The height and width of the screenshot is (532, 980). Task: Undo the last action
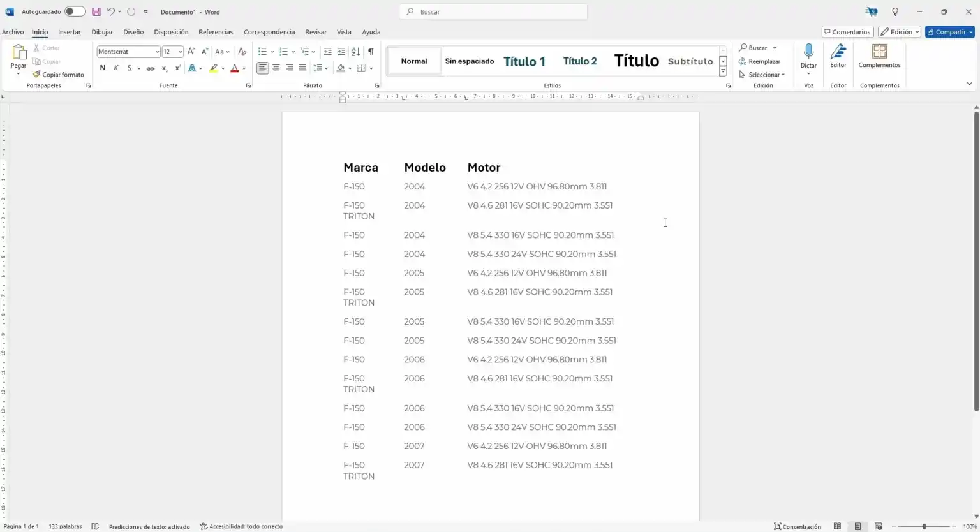(x=110, y=11)
